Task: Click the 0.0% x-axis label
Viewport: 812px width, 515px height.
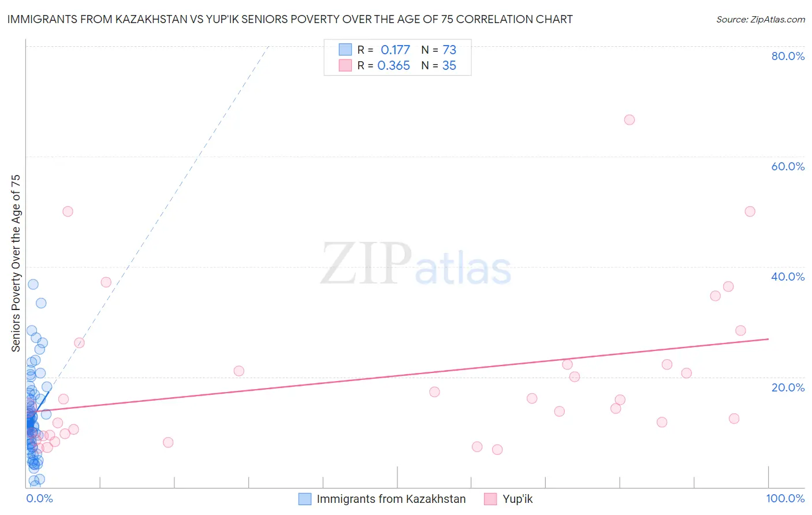Action: pyautogui.click(x=39, y=498)
